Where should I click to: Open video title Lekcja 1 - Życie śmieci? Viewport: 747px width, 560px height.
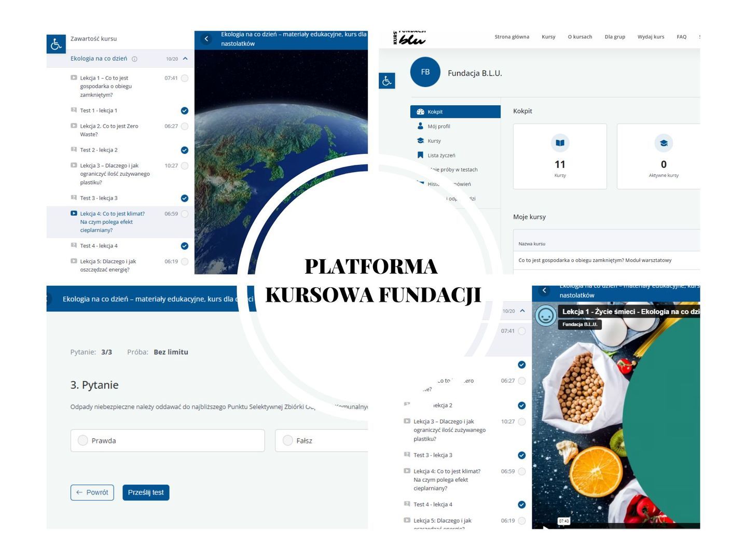[x=631, y=312]
